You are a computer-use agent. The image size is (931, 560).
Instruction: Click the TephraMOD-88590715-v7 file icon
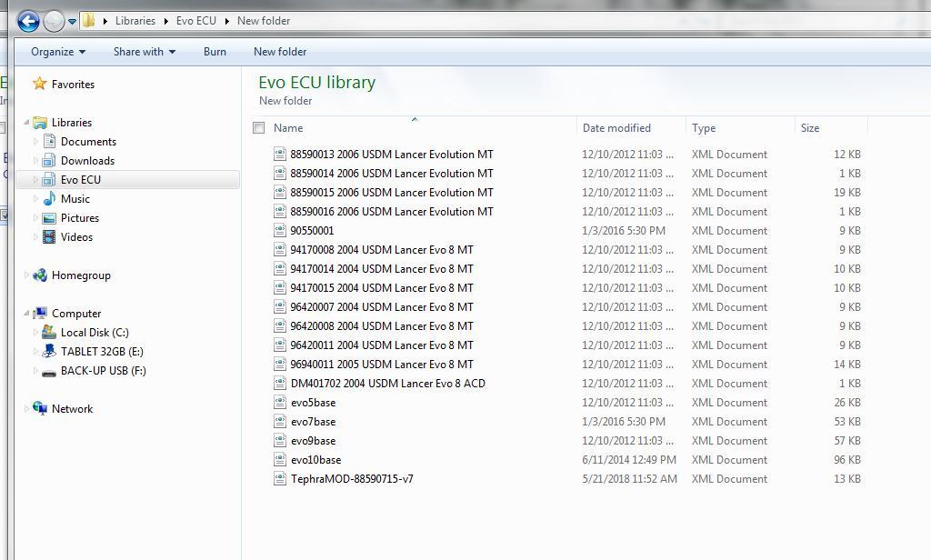tap(280, 479)
